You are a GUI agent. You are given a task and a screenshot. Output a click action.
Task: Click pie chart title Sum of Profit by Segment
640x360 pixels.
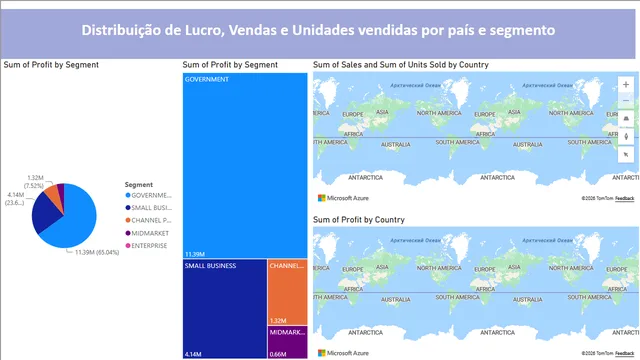tap(51, 65)
